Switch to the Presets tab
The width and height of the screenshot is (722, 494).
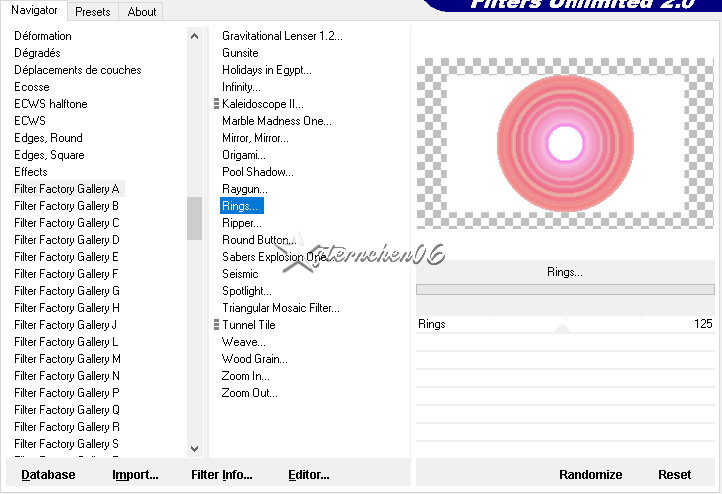[93, 12]
